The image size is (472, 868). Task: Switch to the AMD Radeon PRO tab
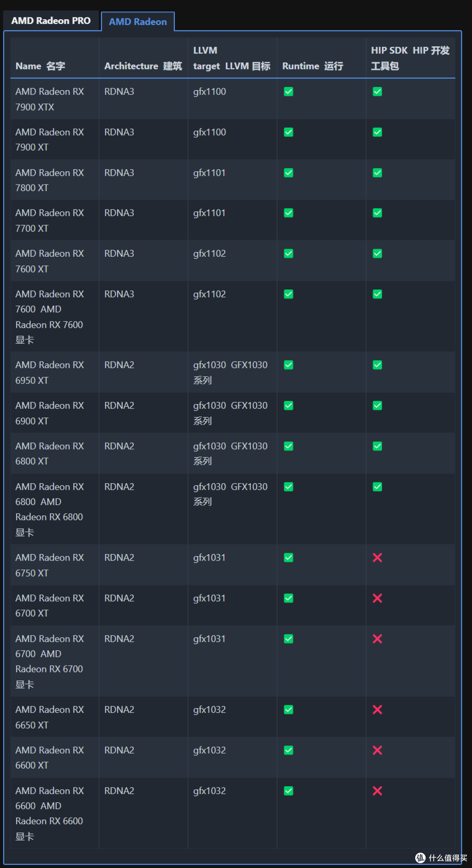(51, 21)
